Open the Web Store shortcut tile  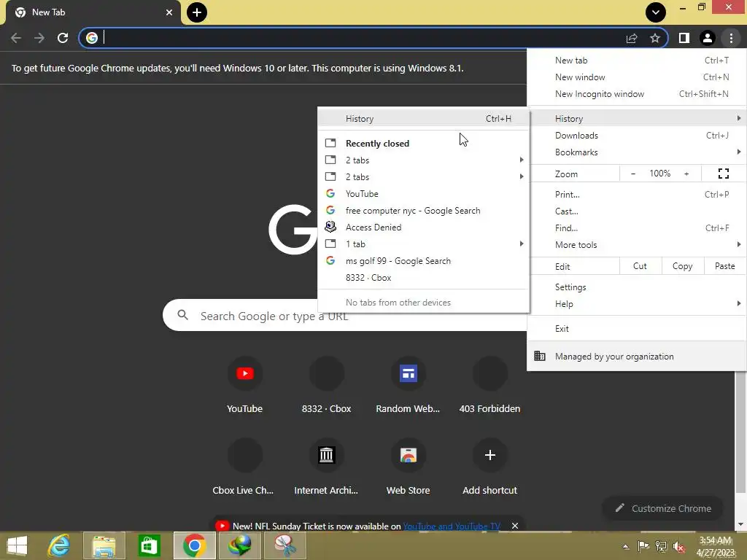409,467
